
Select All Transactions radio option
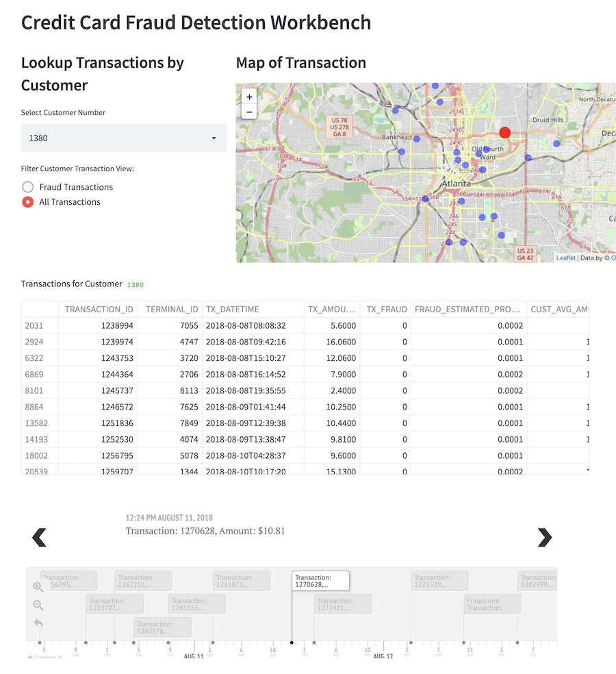click(x=28, y=202)
